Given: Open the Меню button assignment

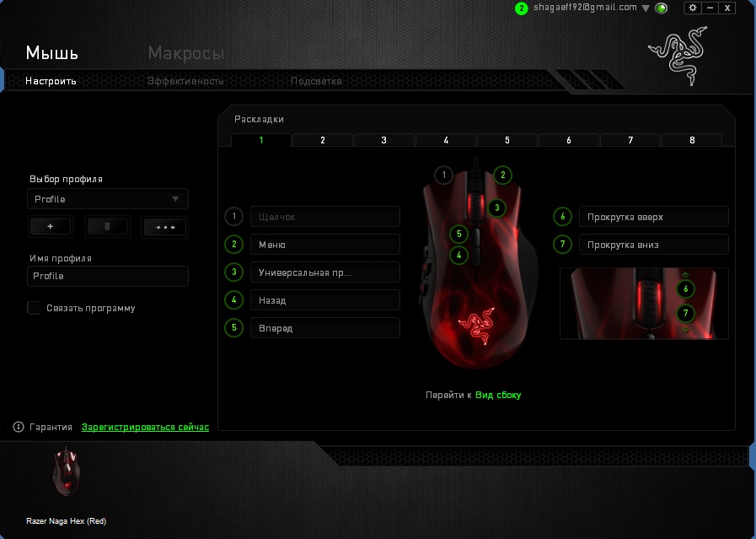Looking at the screenshot, I should point(325,245).
